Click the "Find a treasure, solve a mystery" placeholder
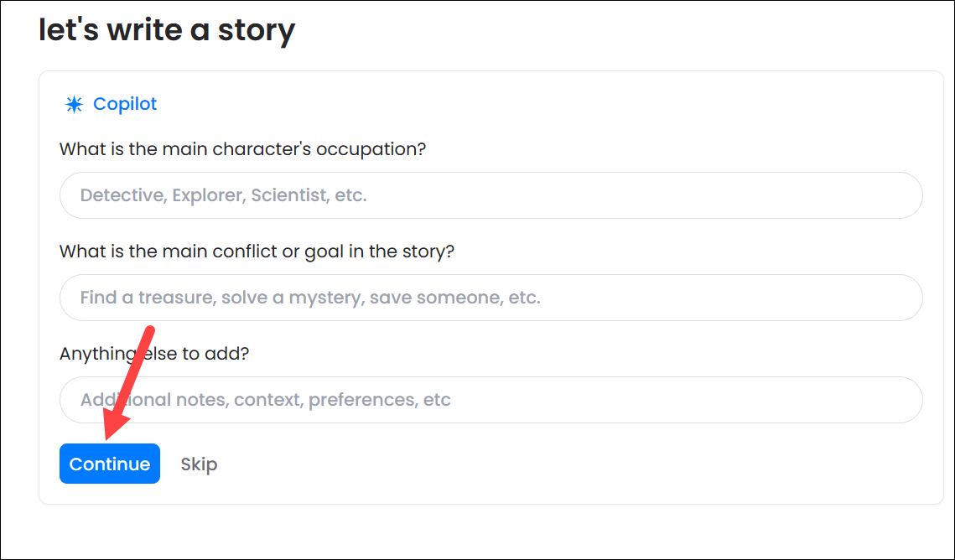The width and height of the screenshot is (955, 560). coord(310,298)
